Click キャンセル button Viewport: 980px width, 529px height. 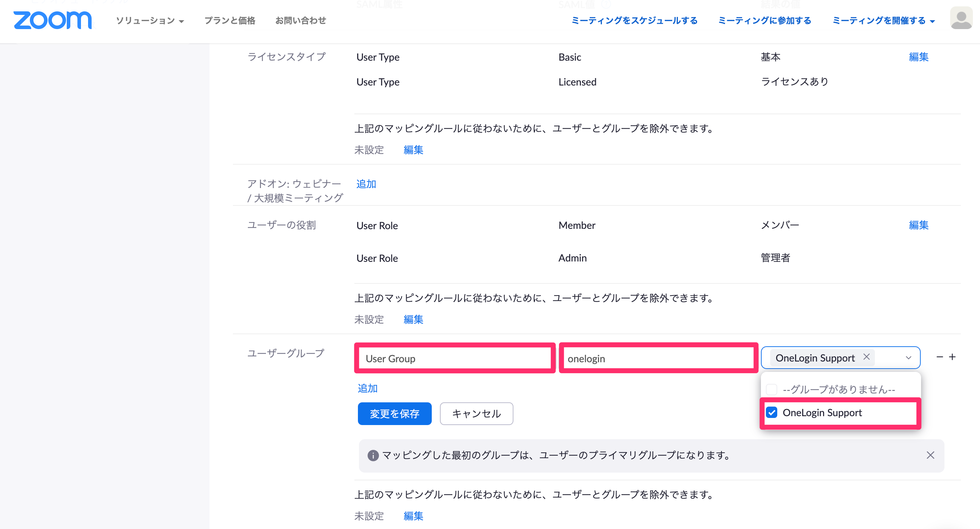[476, 413]
